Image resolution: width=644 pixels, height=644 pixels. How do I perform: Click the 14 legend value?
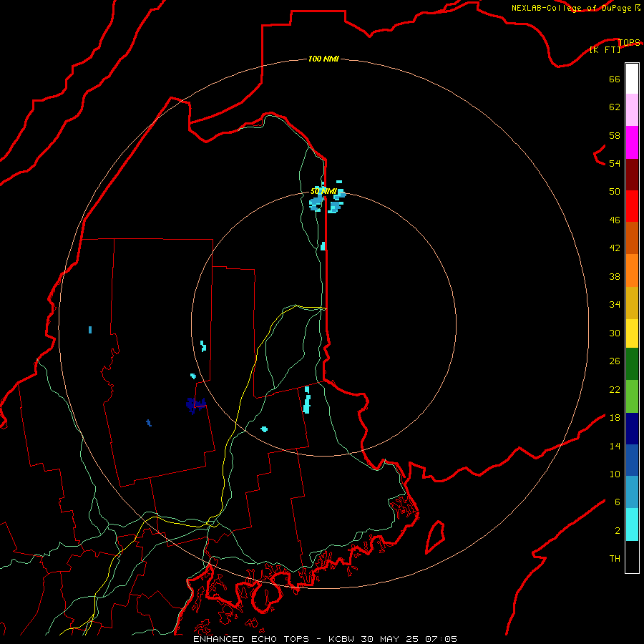615,446
